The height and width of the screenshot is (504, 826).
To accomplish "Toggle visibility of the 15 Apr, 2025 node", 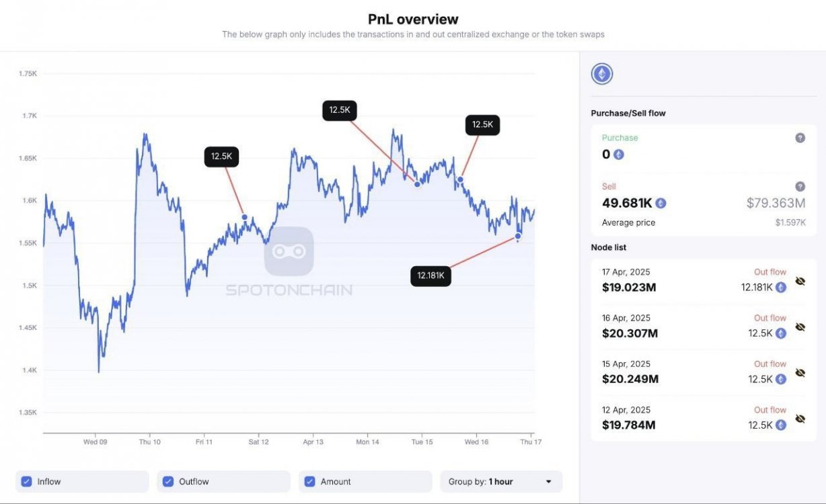I will (x=800, y=372).
